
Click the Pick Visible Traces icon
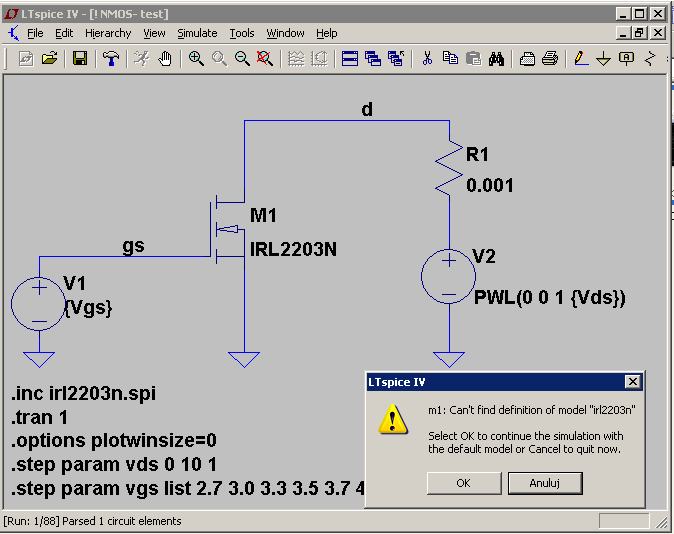click(x=319, y=58)
